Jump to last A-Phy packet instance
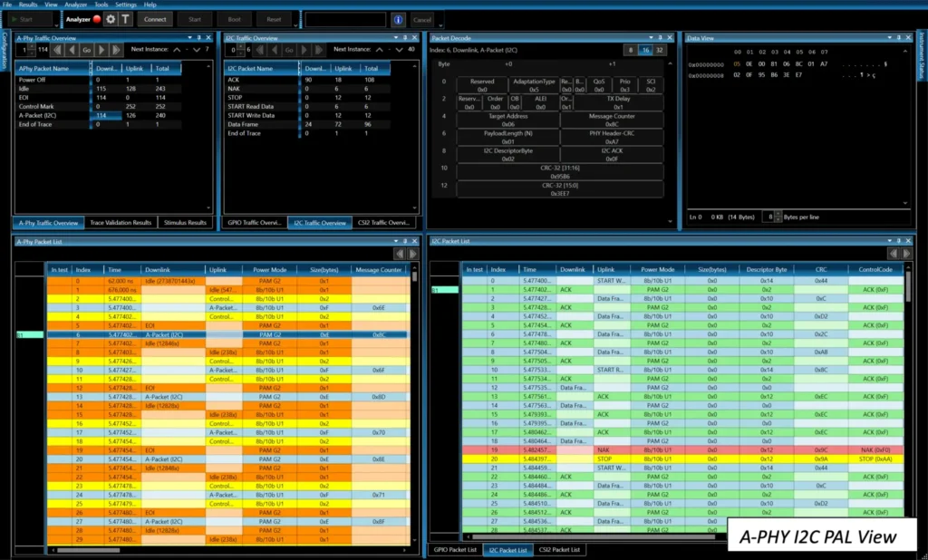The image size is (928, 560). pyautogui.click(x=116, y=50)
